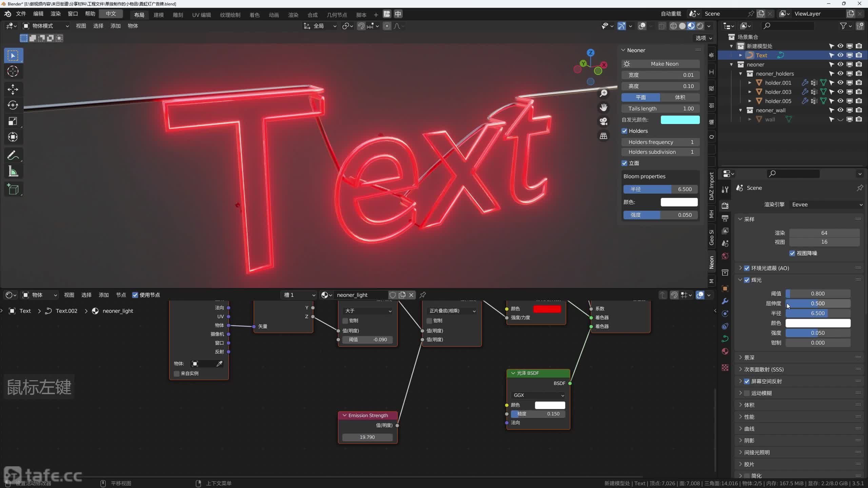Viewport: 868px width, 488px height.
Task: Click the 自动重载 button
Action: coord(671,14)
